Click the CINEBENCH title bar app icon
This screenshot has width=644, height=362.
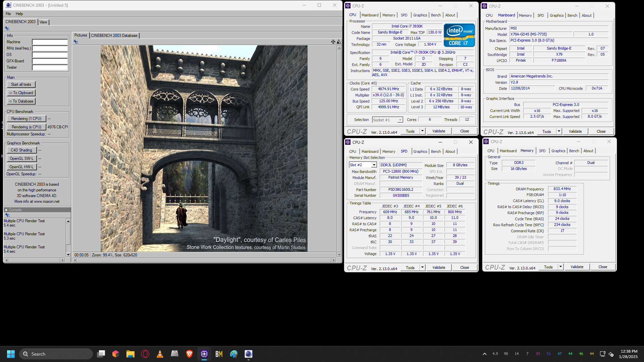point(8,5)
